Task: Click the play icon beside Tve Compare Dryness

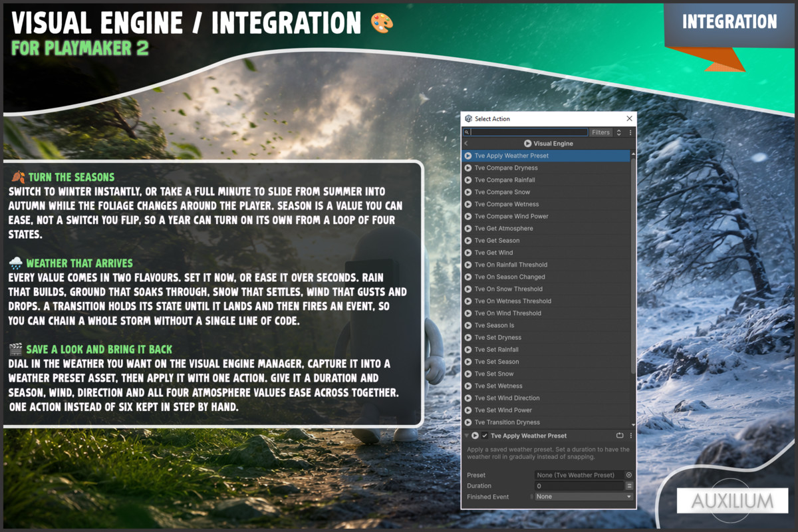Action: pos(468,168)
